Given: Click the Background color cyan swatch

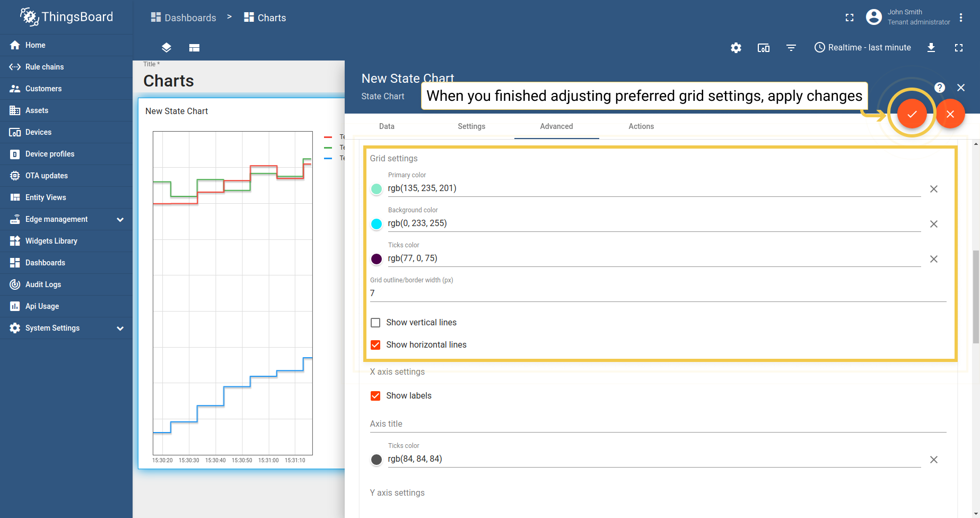Looking at the screenshot, I should pyautogui.click(x=377, y=224).
